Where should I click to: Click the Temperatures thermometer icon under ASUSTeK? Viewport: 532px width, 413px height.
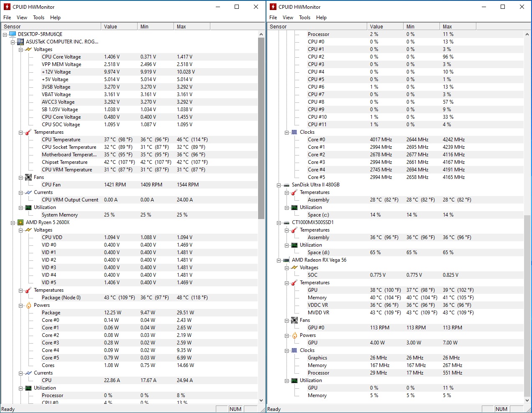pos(28,132)
